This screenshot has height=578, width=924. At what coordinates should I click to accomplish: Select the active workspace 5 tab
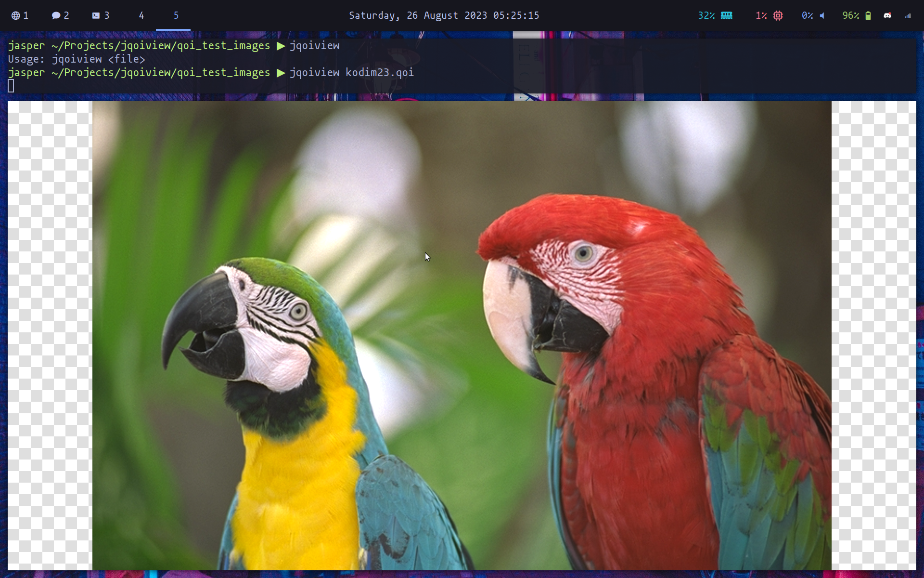pyautogui.click(x=176, y=15)
